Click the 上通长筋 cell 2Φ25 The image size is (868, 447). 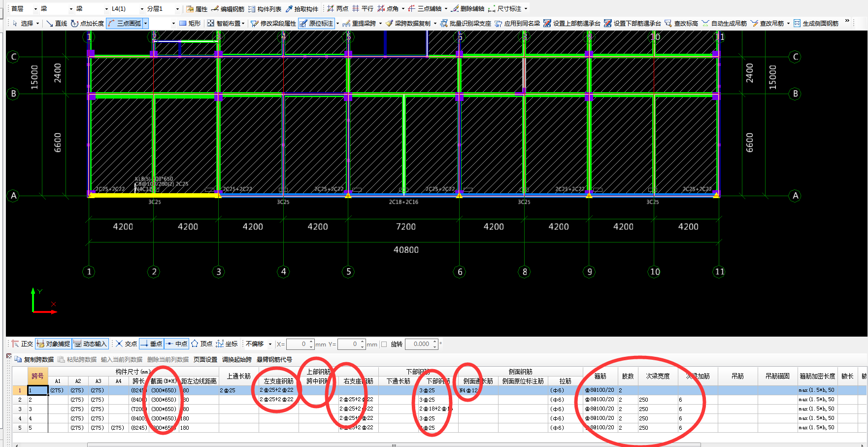coord(239,390)
